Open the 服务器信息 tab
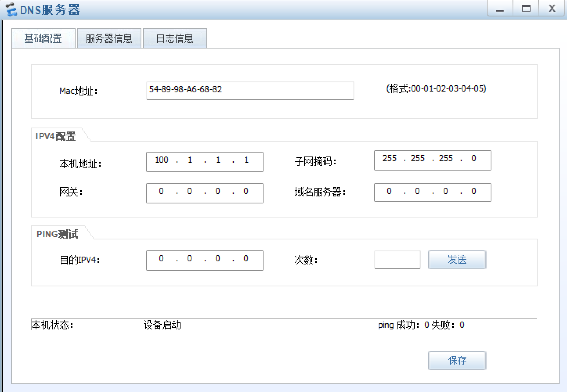Screen dimensions: 567x392 (109, 38)
